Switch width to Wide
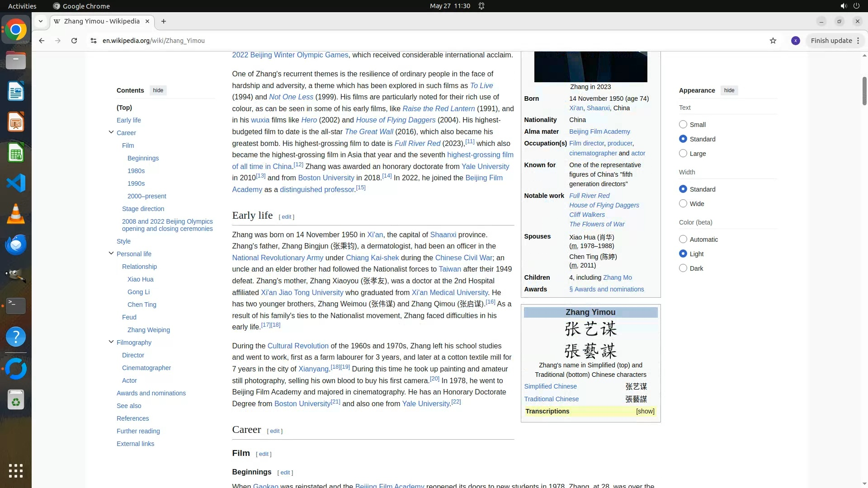The width and height of the screenshot is (868, 488). [683, 204]
